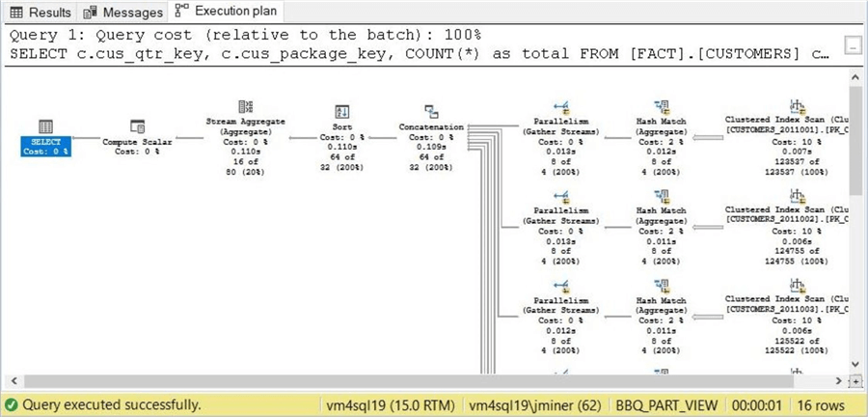Image resolution: width=868 pixels, height=417 pixels.
Task: Click the plan zoom plus button in corner
Action: [x=855, y=381]
